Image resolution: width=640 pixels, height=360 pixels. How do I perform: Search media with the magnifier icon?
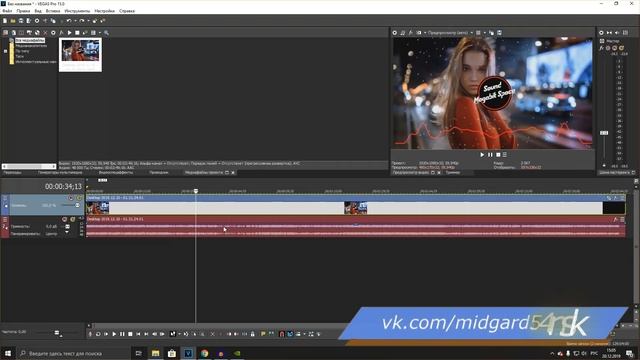pyautogui.click(x=107, y=33)
